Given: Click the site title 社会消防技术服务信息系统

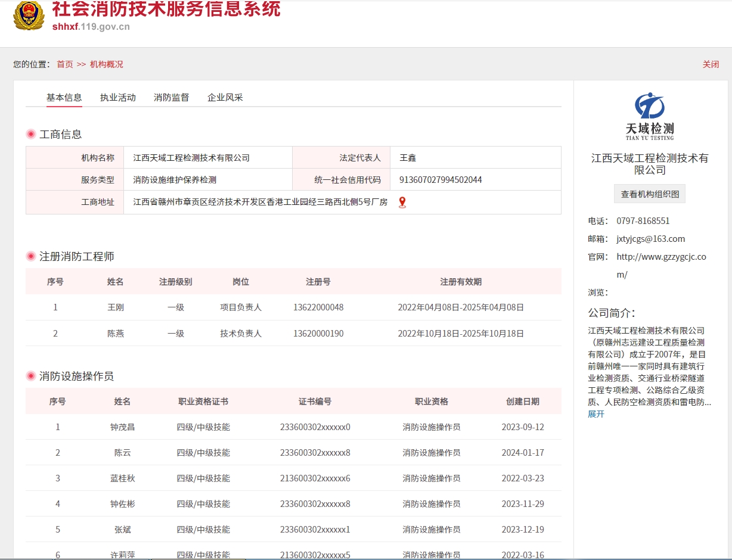Looking at the screenshot, I should (166, 10).
